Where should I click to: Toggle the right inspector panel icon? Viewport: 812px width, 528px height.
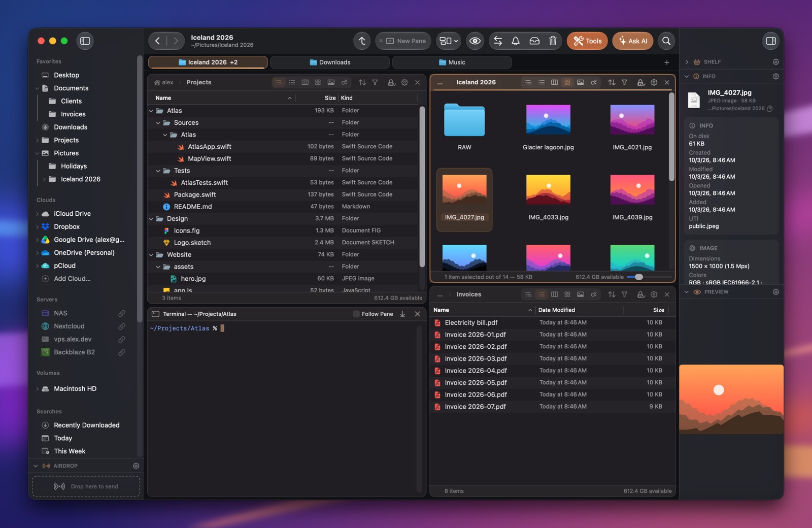[x=771, y=41]
